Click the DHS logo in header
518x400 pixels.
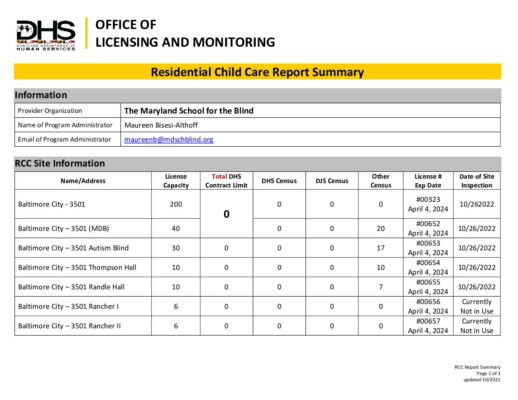click(46, 35)
